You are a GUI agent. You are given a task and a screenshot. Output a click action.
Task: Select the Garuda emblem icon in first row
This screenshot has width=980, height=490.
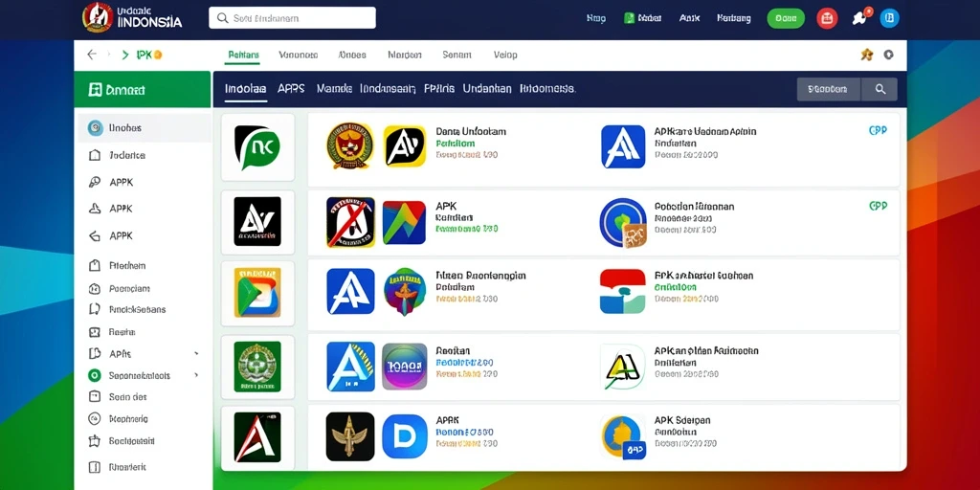pyautogui.click(x=350, y=145)
